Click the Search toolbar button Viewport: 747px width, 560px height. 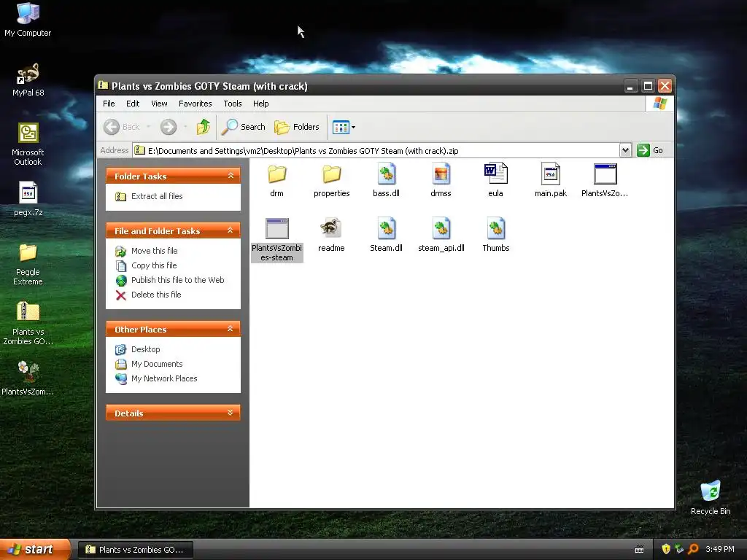244,127
